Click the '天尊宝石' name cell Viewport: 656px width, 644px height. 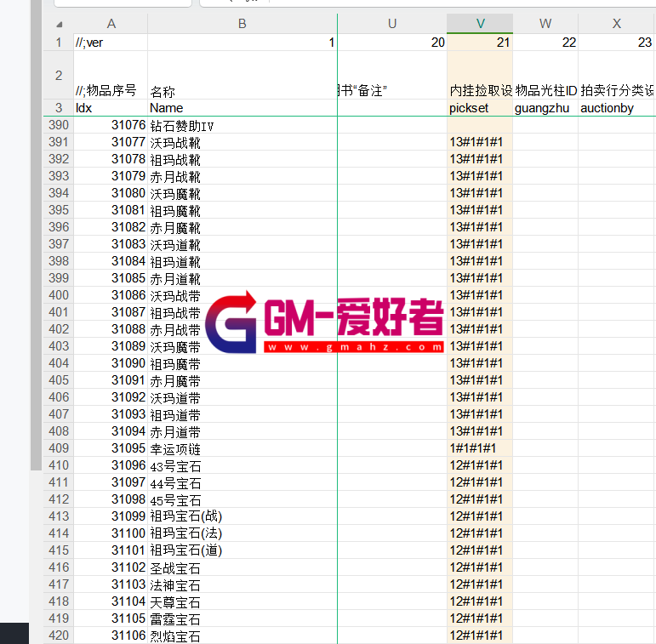tap(242, 601)
